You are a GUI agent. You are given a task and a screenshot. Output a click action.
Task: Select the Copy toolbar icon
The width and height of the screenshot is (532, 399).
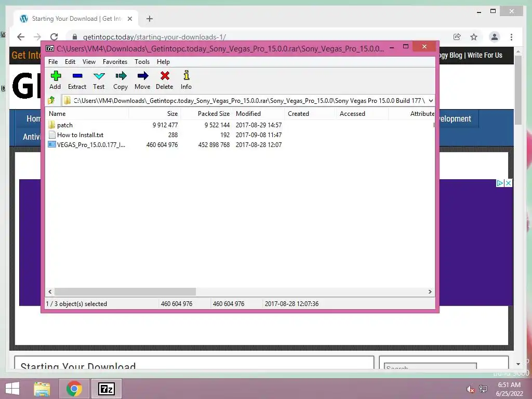tap(121, 76)
